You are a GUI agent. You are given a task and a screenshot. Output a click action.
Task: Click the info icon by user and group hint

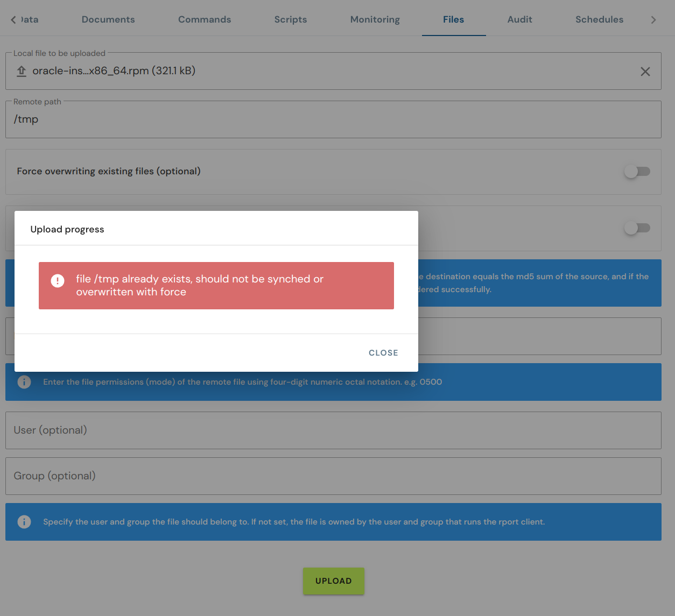coord(24,522)
